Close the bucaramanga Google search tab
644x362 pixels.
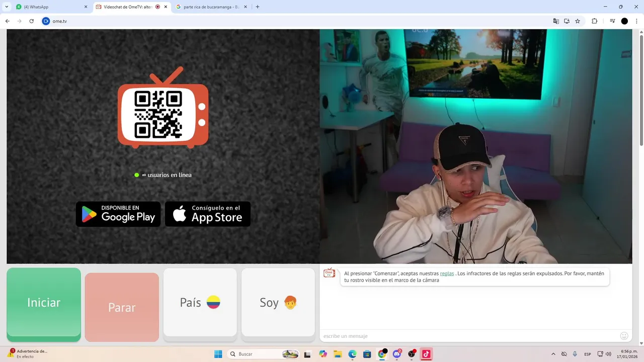point(246,7)
